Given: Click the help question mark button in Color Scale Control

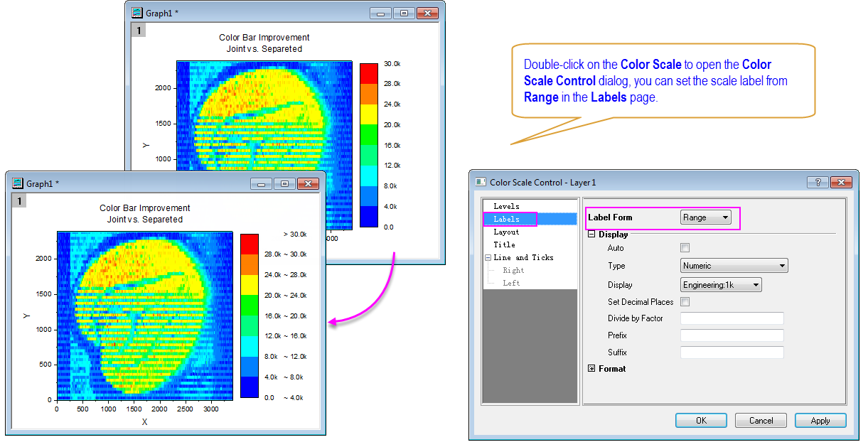Looking at the screenshot, I should [x=818, y=182].
